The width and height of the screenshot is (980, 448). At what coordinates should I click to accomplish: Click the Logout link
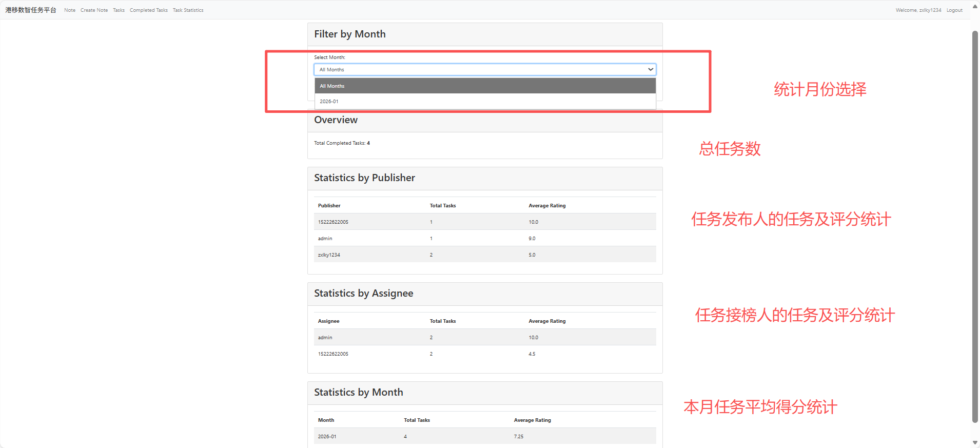[954, 10]
